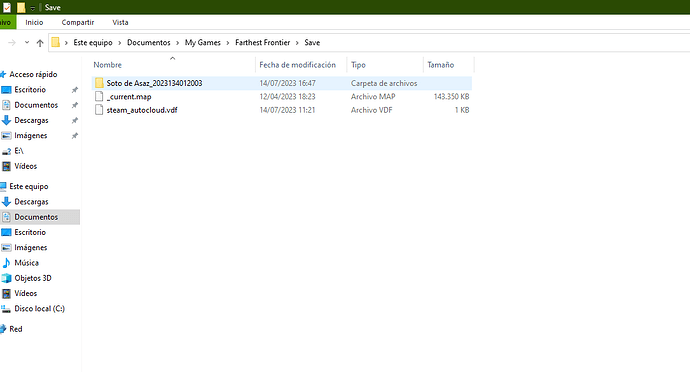This screenshot has height=372, width=690.
Task: Click the folder icon in the address bar
Action: pos(55,42)
